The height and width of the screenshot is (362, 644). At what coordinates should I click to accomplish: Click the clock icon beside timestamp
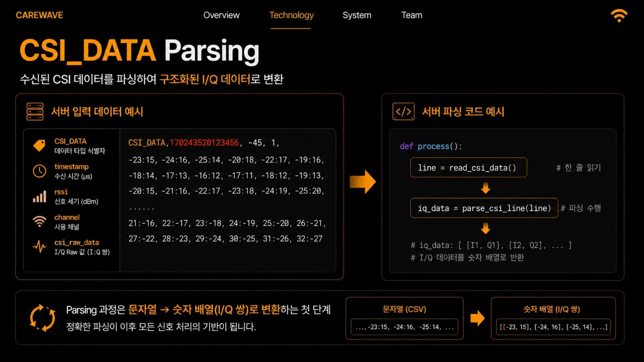[x=39, y=171]
